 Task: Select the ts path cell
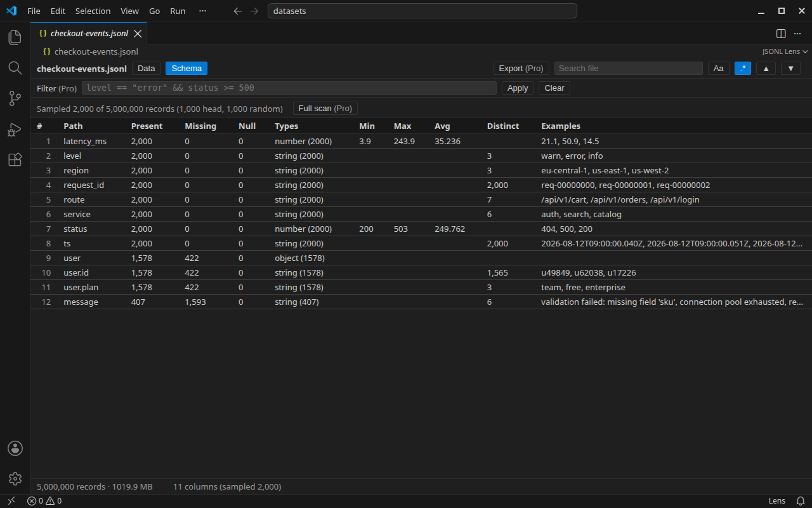[x=67, y=243]
